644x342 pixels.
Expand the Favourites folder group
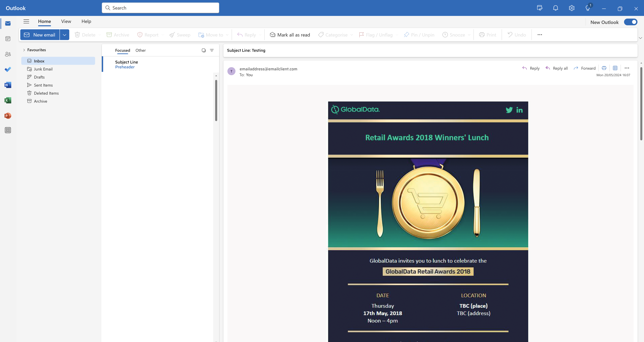[x=24, y=50]
